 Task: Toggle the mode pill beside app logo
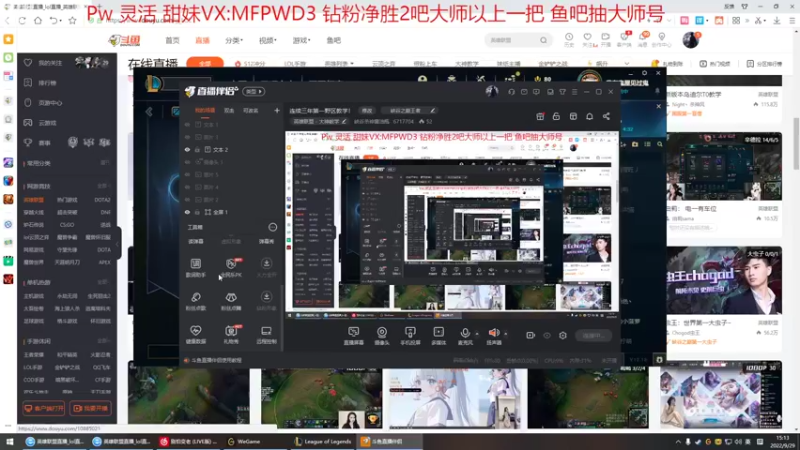[254, 91]
